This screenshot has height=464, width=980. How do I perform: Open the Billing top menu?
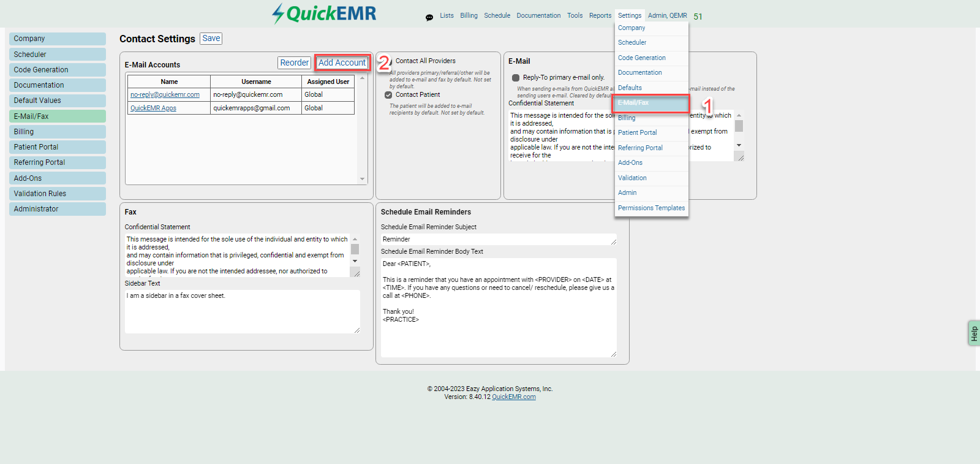[469, 15]
